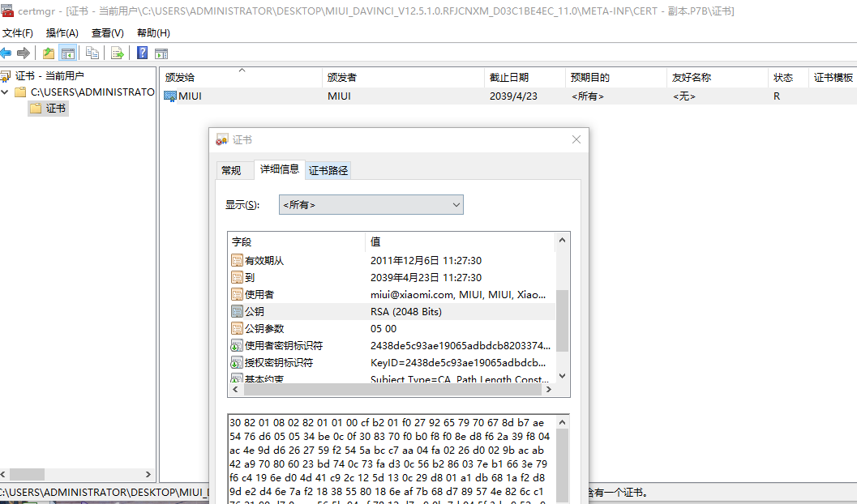Click field list horizontal scroll left arrow
857x504 pixels.
tap(236, 389)
